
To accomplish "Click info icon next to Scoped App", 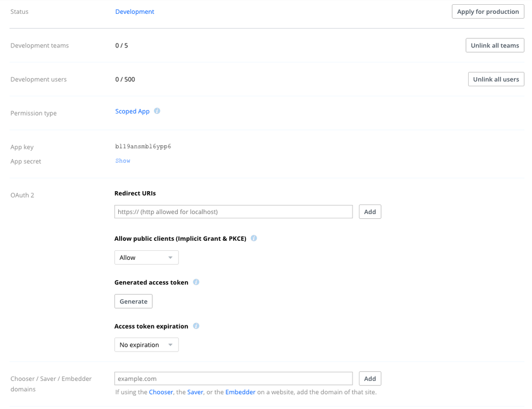I will (157, 111).
